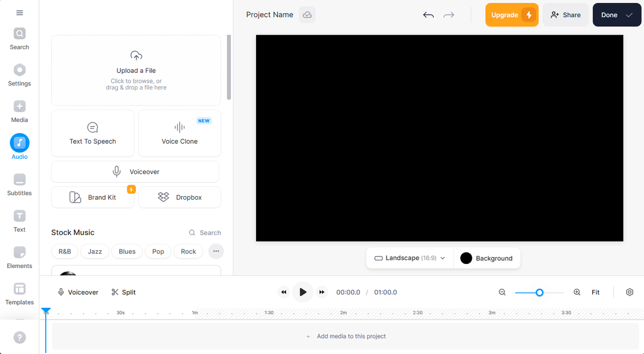Open the Text panel
Image resolution: width=644 pixels, height=354 pixels.
pyautogui.click(x=19, y=221)
